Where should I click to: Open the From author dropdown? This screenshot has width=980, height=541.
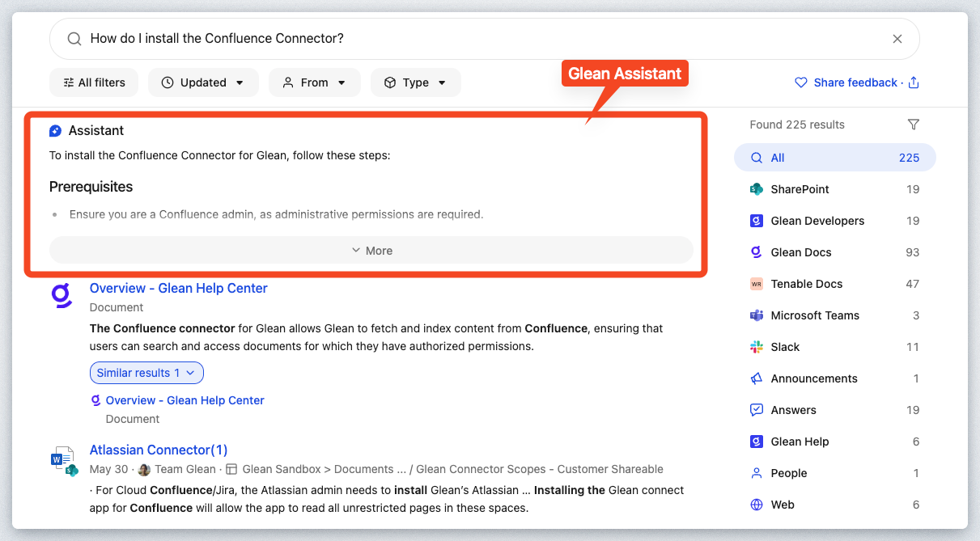tap(314, 82)
